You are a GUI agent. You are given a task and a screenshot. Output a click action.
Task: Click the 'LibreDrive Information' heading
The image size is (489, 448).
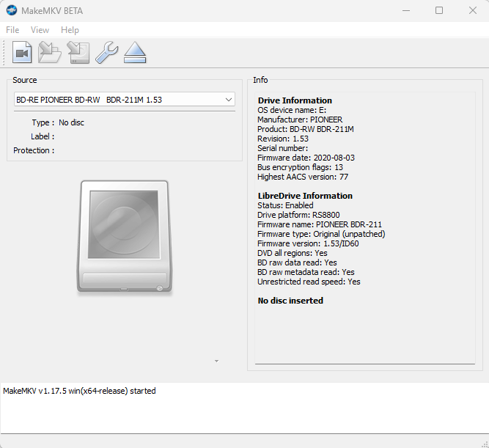click(305, 196)
